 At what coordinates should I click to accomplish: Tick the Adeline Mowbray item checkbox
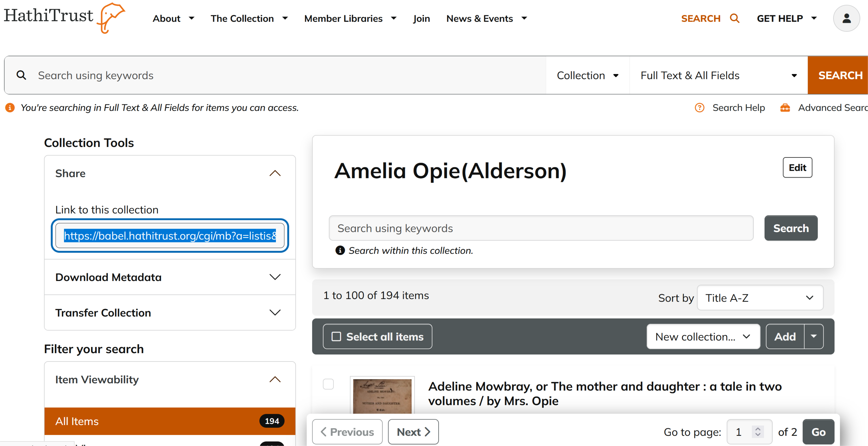(328, 384)
